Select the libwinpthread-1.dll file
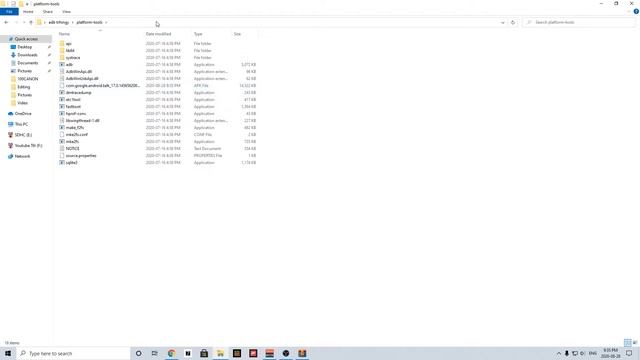This screenshot has width=640, height=360. click(x=82, y=120)
